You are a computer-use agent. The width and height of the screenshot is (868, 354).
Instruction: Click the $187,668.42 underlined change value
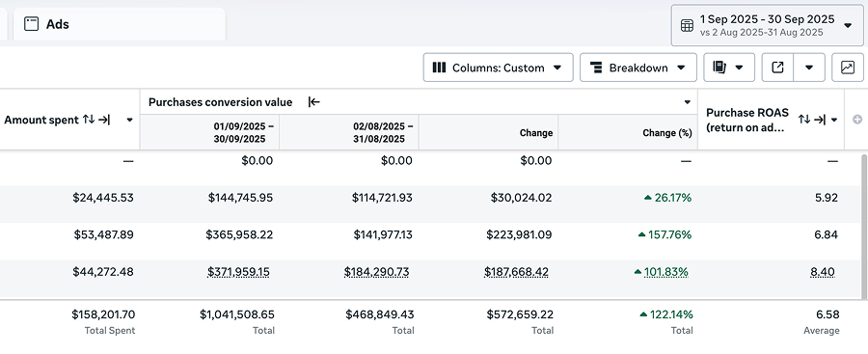(517, 272)
